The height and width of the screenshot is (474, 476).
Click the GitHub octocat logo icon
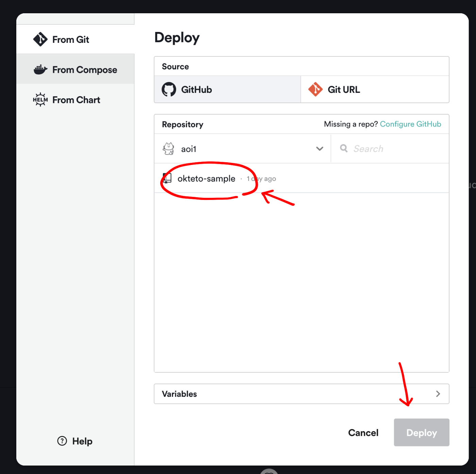tap(169, 89)
